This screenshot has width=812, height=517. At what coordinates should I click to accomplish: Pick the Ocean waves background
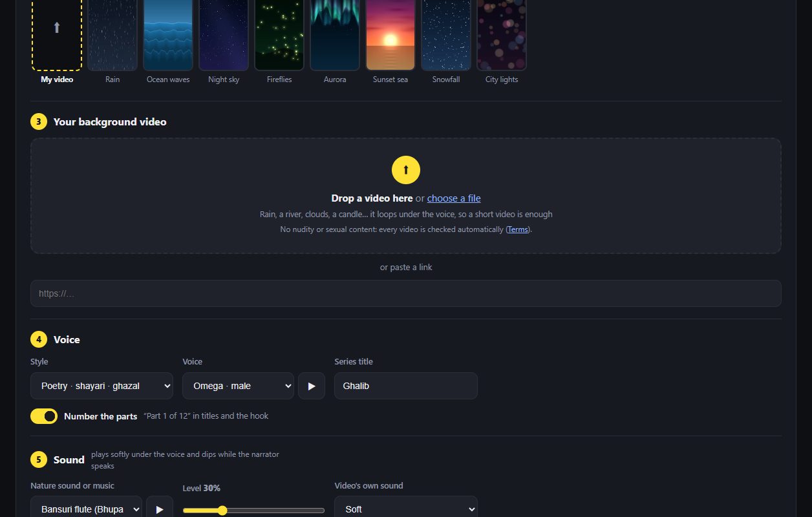point(168,35)
